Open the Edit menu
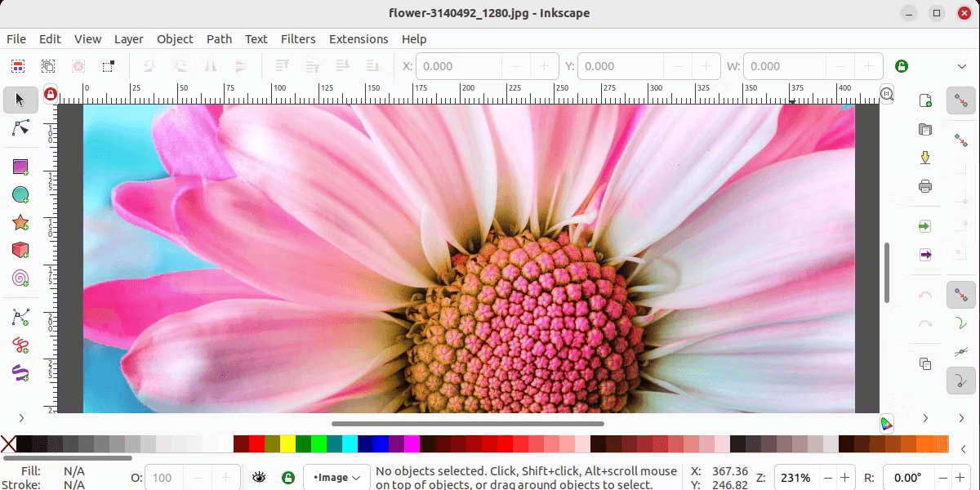 (50, 38)
